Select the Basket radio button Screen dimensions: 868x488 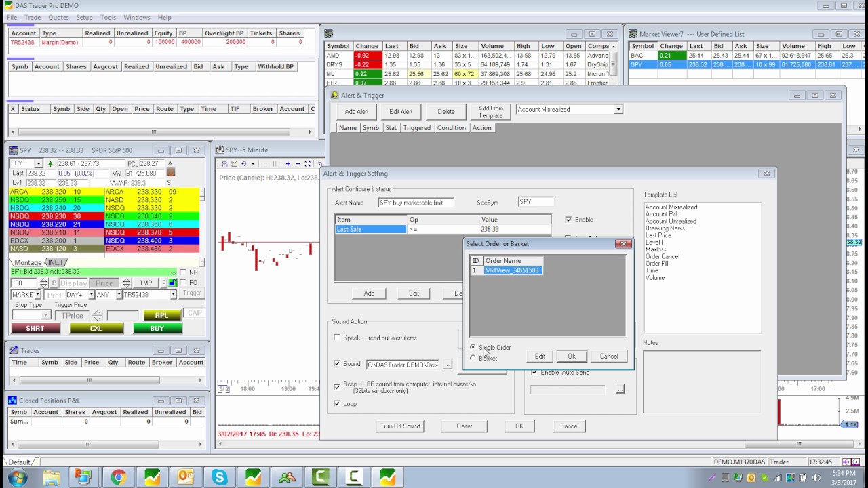point(473,358)
